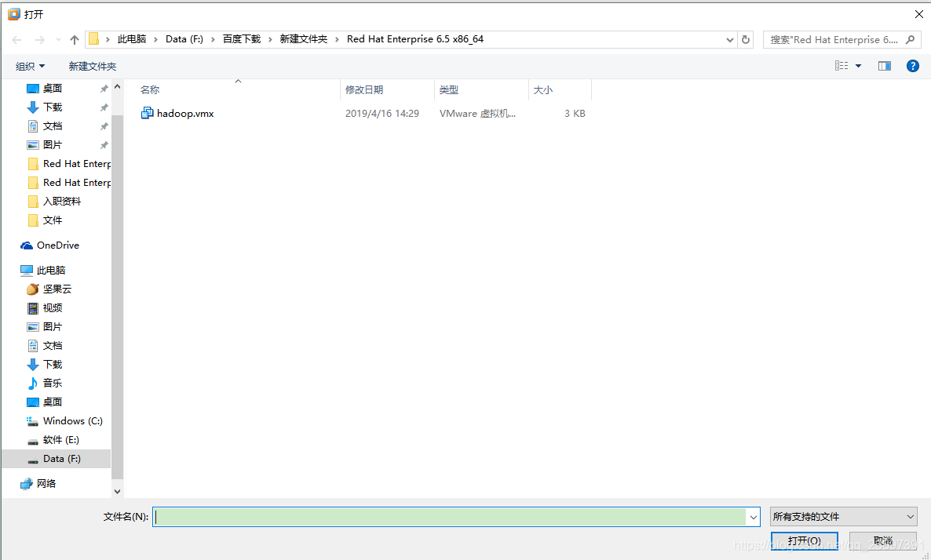Open pinned 图片 in quick access

pyautogui.click(x=53, y=145)
